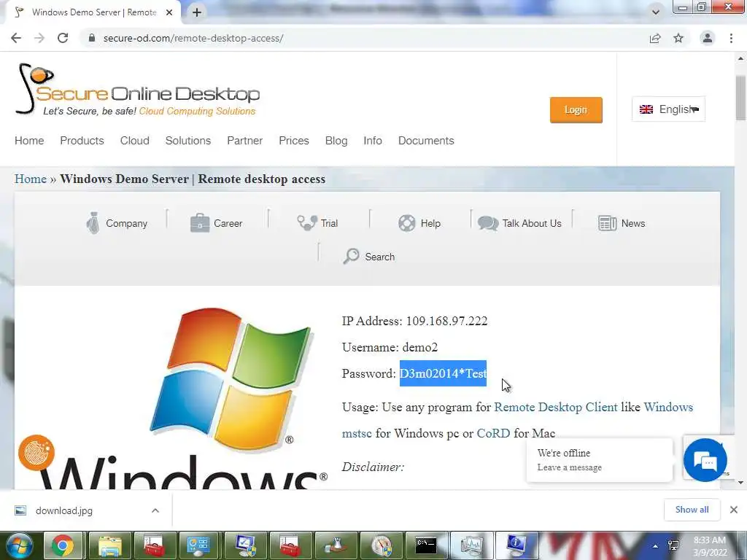Open the Info menu item
The image size is (747, 560).
coord(373,141)
